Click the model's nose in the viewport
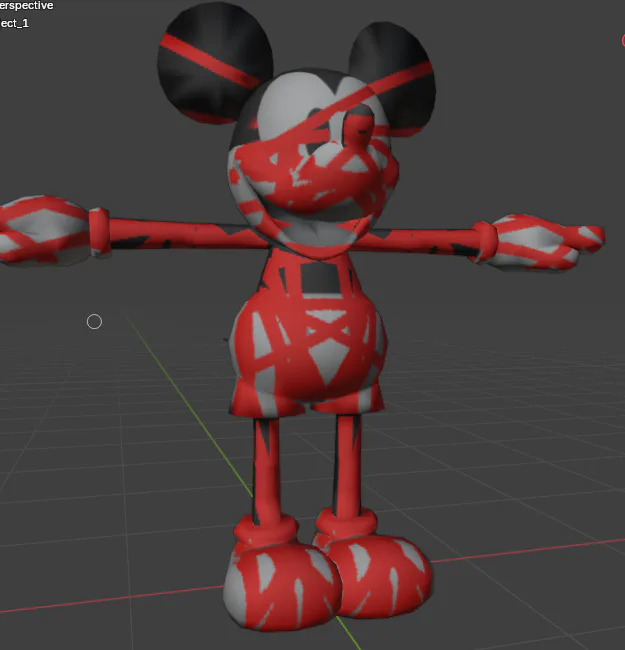625x650 pixels. point(359,128)
